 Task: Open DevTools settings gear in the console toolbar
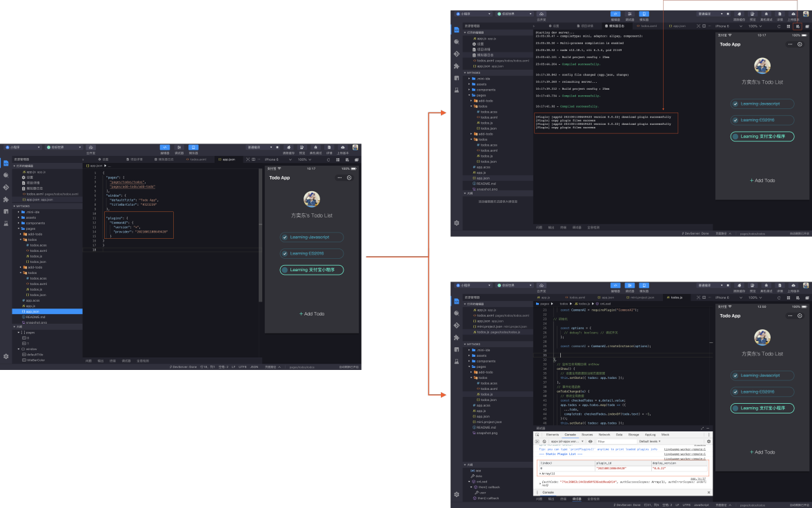709,442
